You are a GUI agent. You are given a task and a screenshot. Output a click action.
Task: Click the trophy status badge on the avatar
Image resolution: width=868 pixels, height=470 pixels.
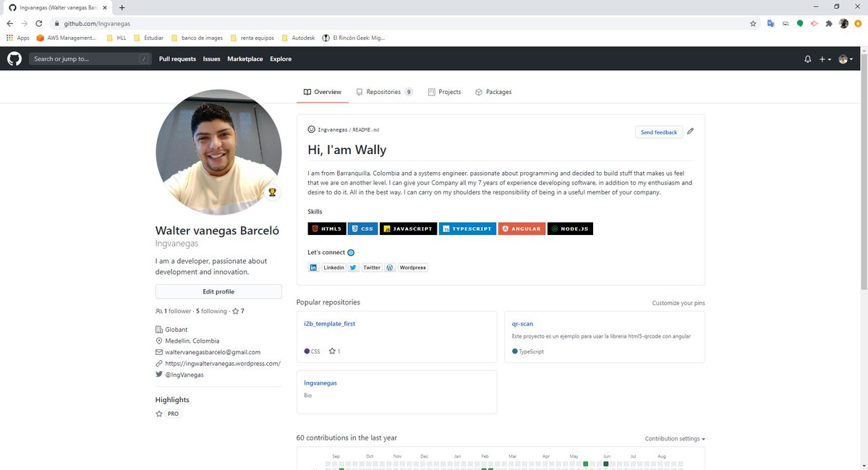tap(272, 192)
